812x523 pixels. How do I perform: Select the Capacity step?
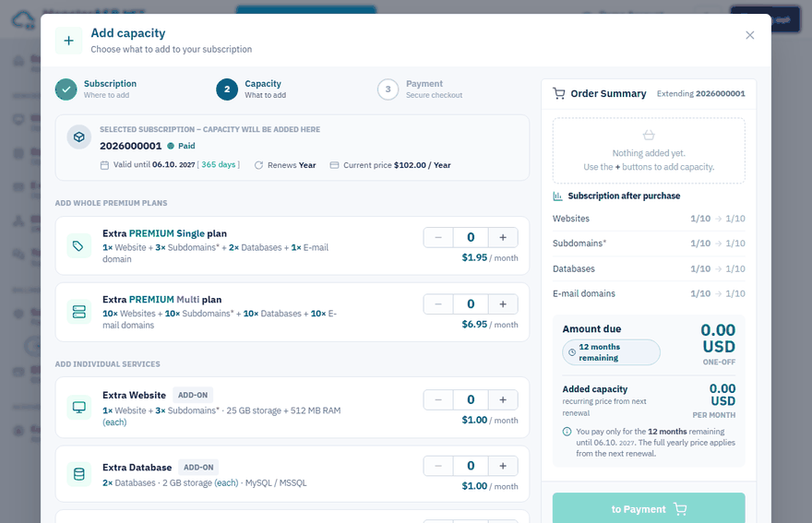pos(251,89)
